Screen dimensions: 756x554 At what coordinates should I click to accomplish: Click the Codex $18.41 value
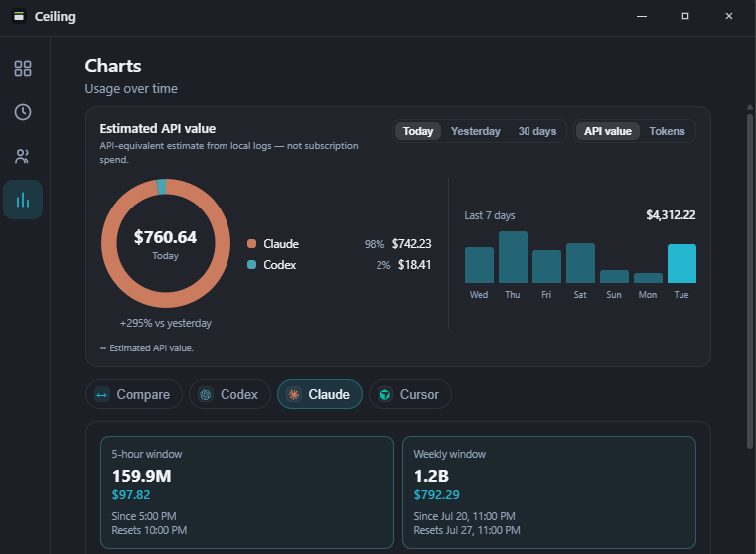point(414,265)
